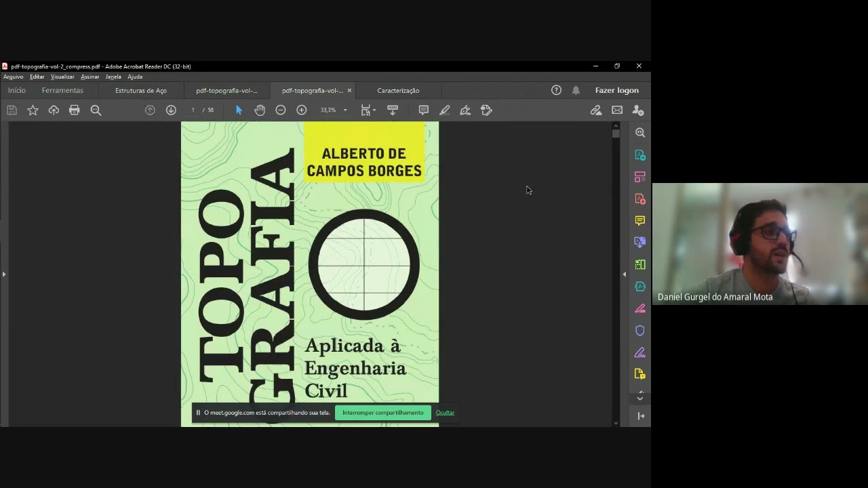Viewport: 868px width, 488px height.
Task: Add a comment with the speech bubble icon
Action: (424, 110)
